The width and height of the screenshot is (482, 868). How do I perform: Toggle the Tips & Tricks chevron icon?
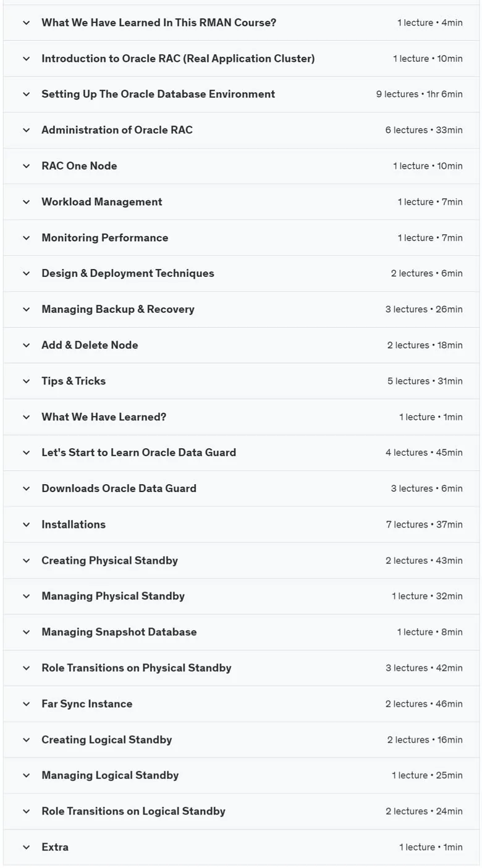tap(26, 381)
